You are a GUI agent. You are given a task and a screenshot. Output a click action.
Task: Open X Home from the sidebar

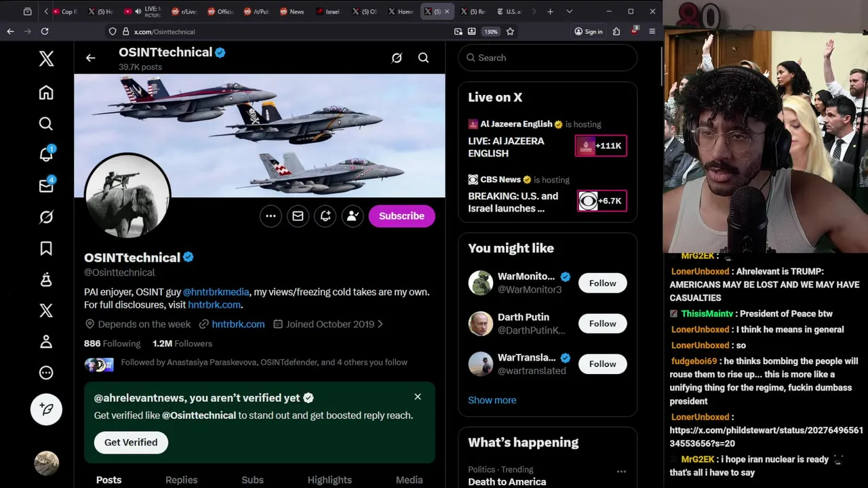[46, 93]
